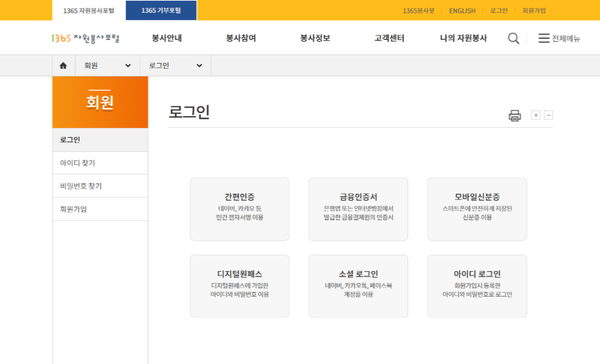Select 비밀번호 찾기 in the sidebar

100,186
